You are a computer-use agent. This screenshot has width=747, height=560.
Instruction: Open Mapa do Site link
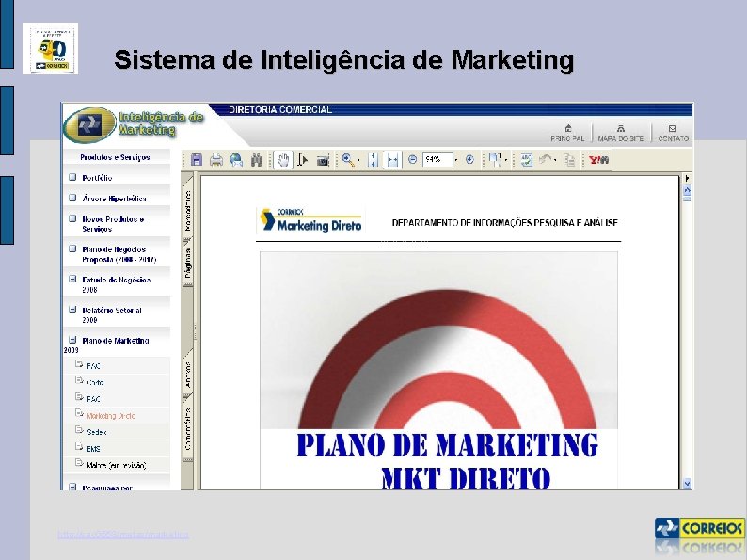point(620,138)
